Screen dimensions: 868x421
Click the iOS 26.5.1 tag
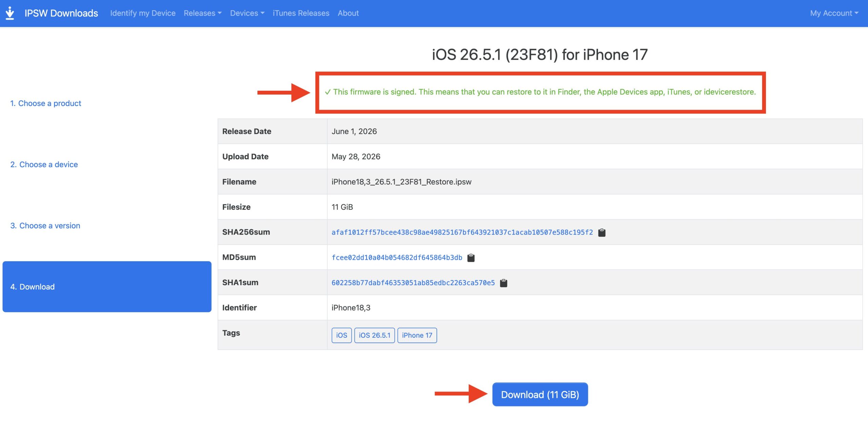[x=374, y=335]
